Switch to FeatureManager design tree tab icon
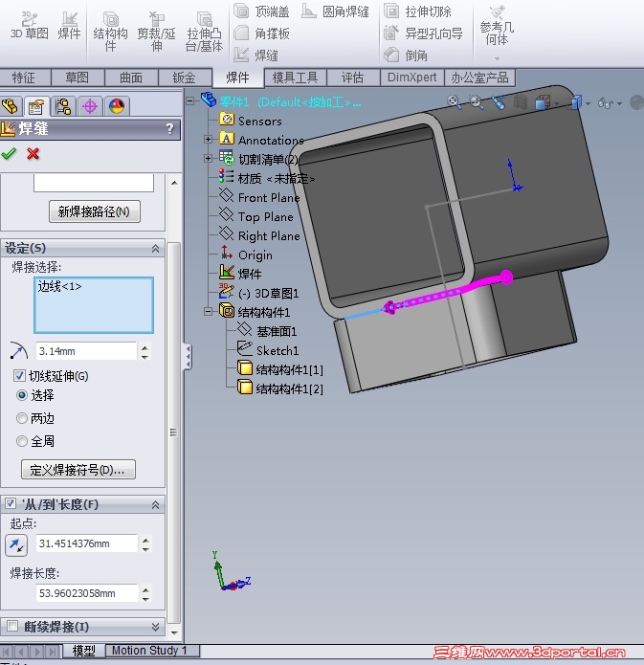 pos(11,106)
